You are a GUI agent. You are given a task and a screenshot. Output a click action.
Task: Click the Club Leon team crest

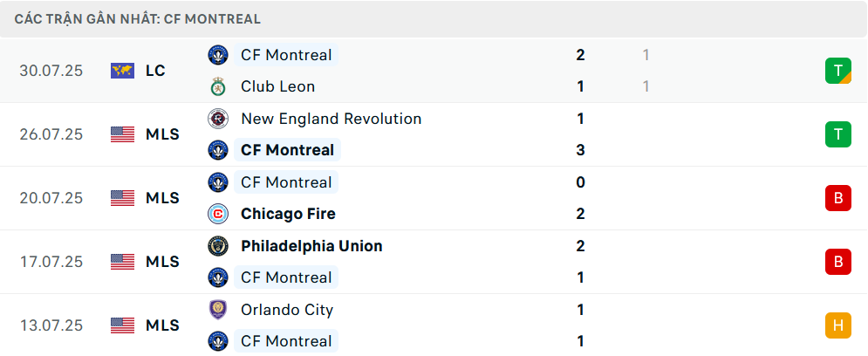point(217,87)
